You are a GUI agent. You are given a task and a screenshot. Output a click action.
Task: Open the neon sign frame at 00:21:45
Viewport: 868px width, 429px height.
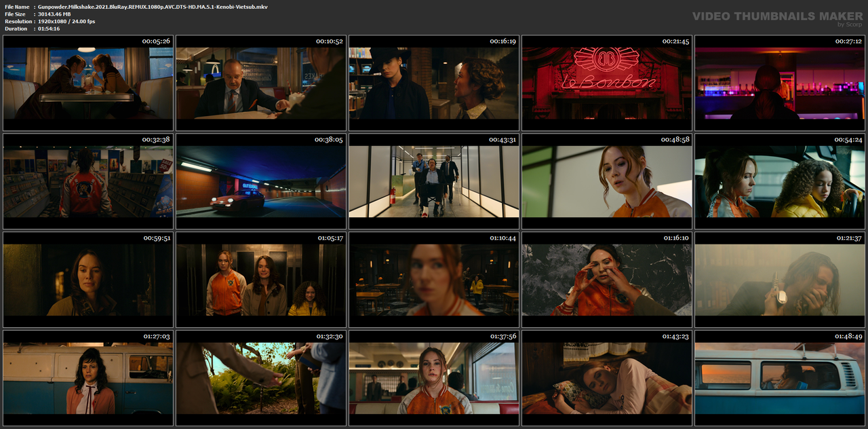[607, 83]
